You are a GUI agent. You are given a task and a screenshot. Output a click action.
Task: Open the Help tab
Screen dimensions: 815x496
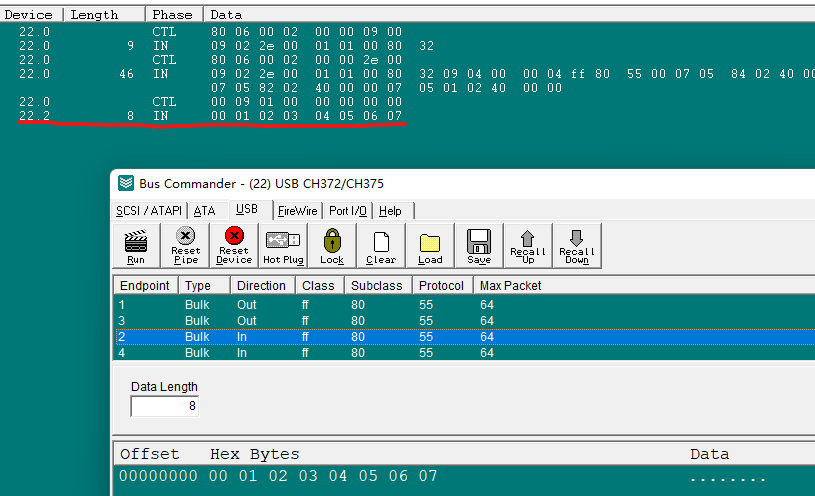point(391,211)
